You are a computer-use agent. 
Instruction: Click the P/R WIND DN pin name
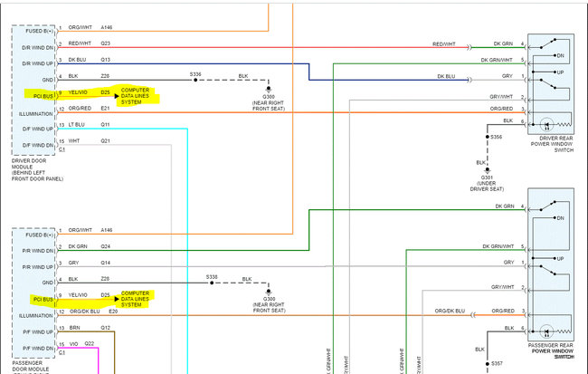point(38,251)
